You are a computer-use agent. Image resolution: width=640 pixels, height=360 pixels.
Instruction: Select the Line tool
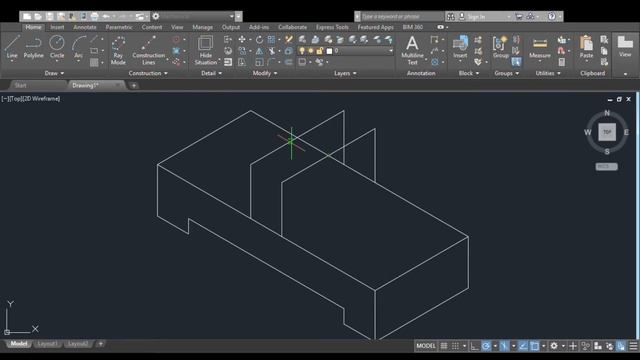[12, 47]
